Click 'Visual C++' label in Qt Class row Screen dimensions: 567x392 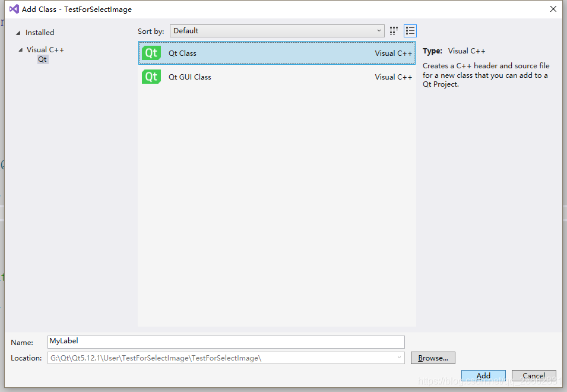[394, 53]
